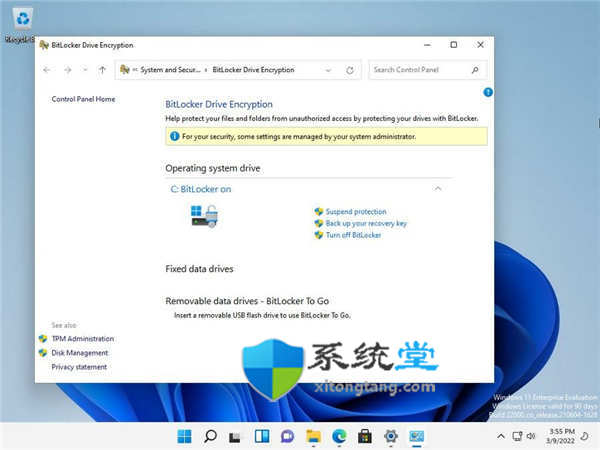Click the C: BitLocker on heading

click(x=201, y=189)
